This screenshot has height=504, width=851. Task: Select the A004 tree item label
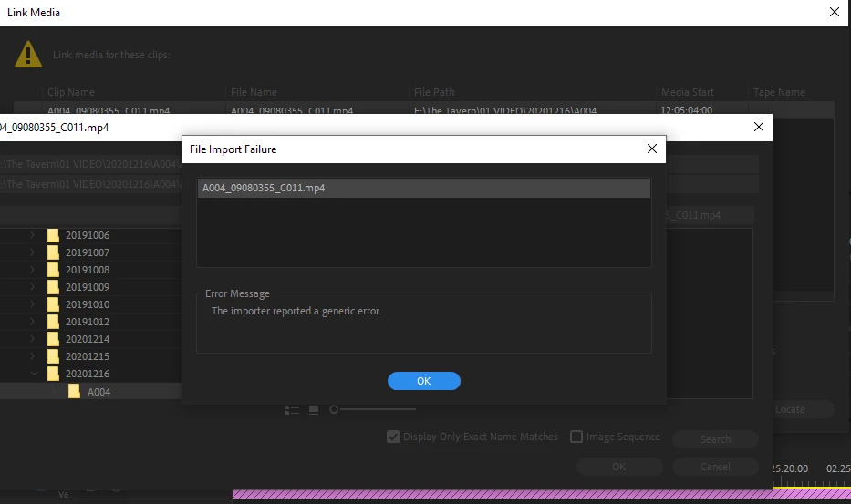coord(99,392)
